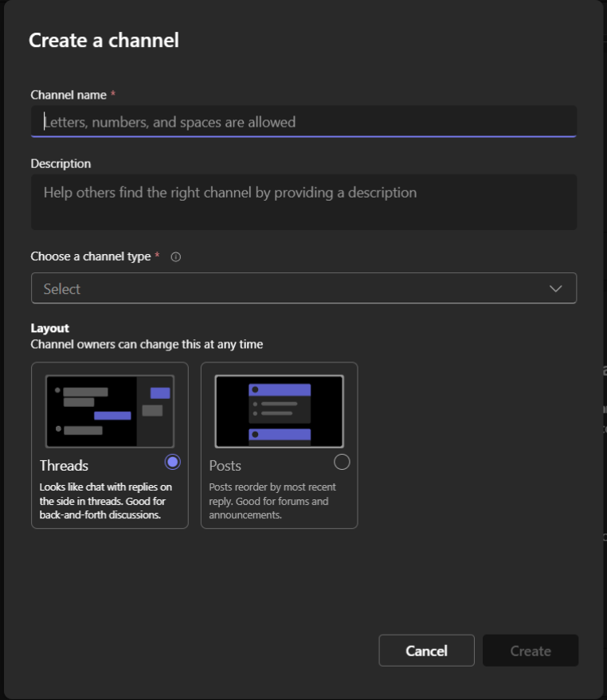
Task: Click the Posts layout preview image
Action: [279, 411]
